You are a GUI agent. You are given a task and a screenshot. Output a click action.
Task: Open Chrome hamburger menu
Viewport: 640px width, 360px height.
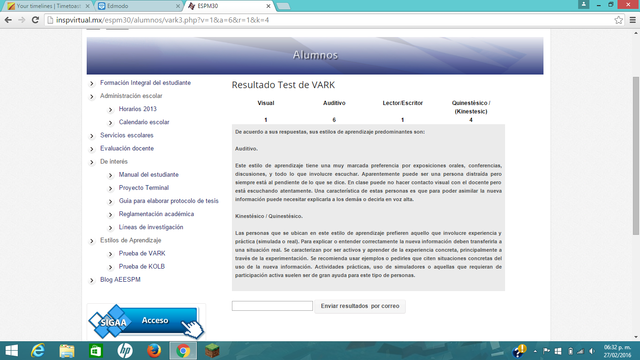pyautogui.click(x=633, y=20)
